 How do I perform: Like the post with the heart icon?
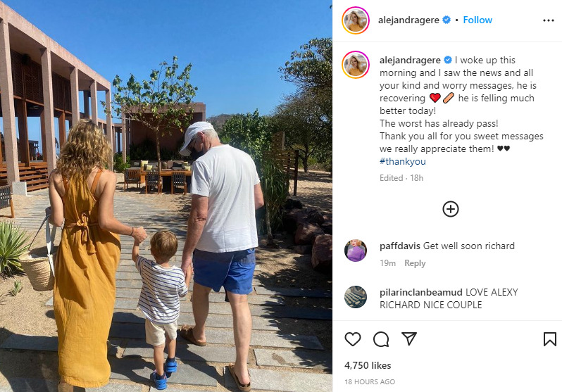pyautogui.click(x=353, y=339)
